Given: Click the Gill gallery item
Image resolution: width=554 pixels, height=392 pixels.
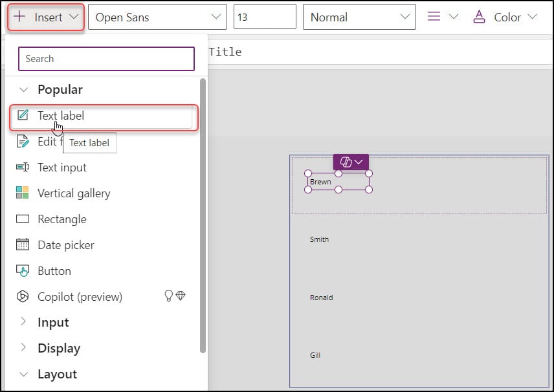Looking at the screenshot, I should click(x=315, y=355).
